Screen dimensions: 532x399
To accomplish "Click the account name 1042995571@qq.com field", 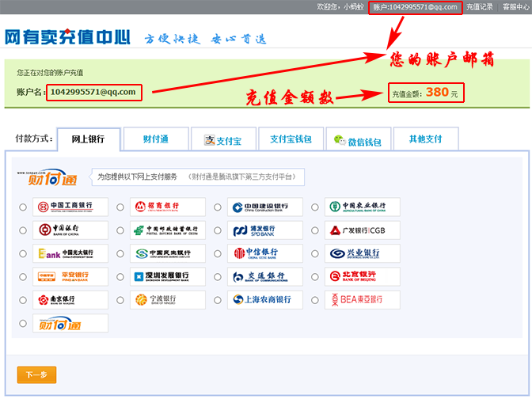I will click(x=93, y=92).
